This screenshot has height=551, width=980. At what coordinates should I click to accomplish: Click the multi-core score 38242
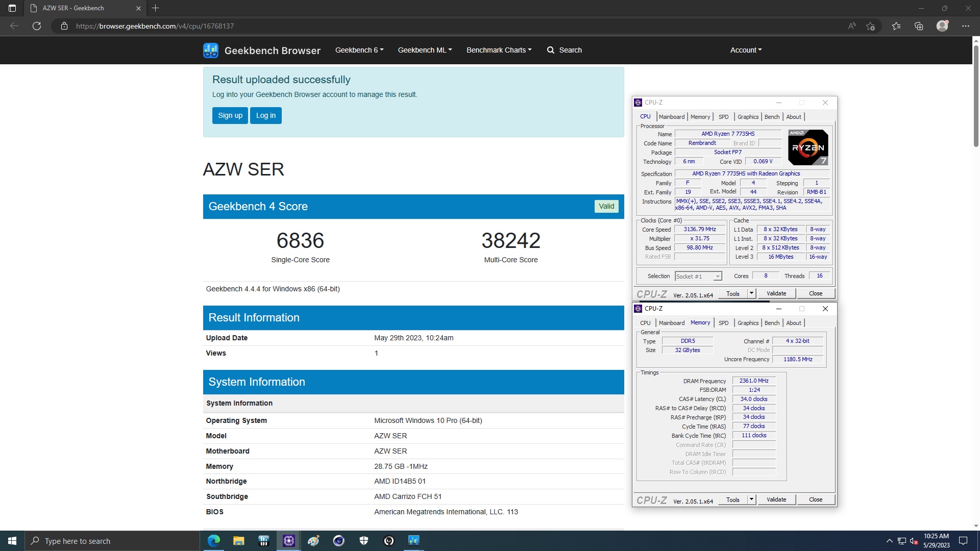coord(511,240)
